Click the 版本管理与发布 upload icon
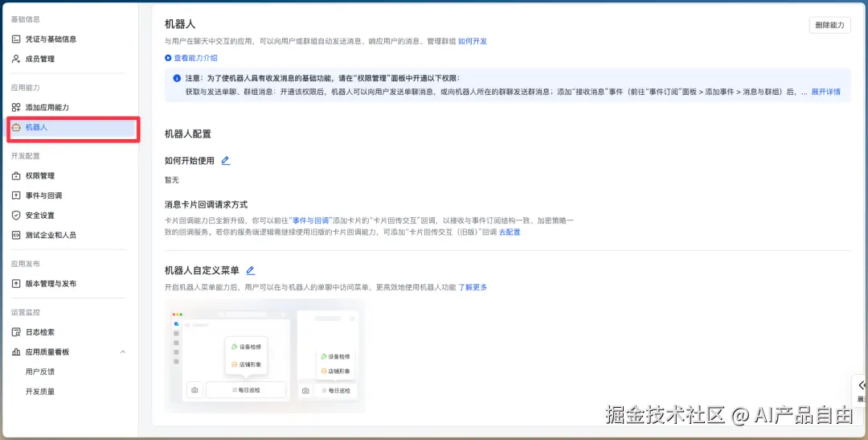This screenshot has height=440, width=868. tap(16, 284)
